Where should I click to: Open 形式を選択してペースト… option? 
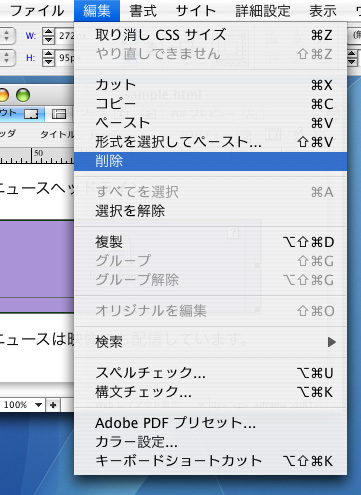tap(210, 142)
